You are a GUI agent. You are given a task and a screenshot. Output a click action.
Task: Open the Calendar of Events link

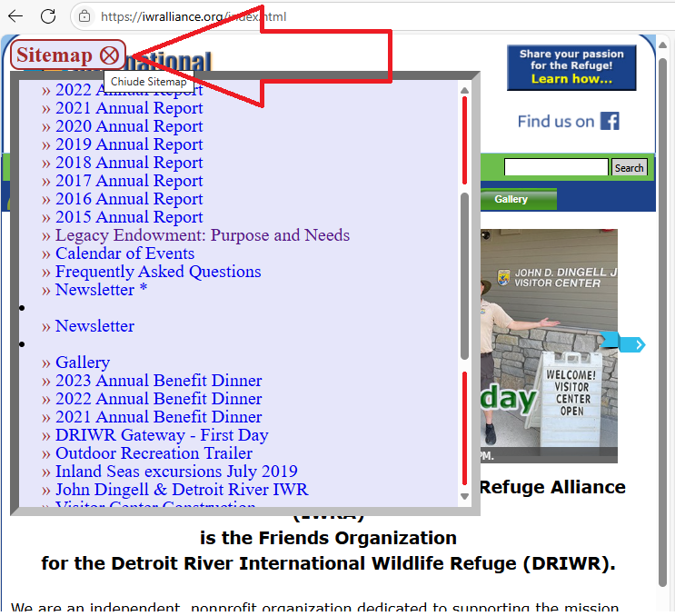[124, 253]
